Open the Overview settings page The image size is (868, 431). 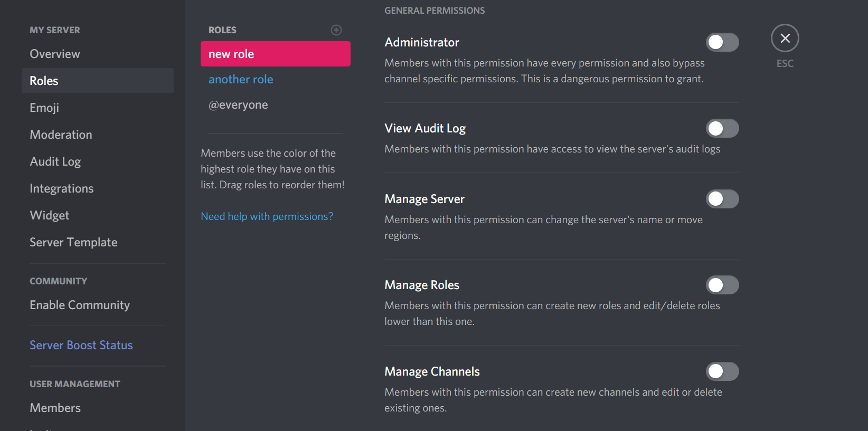pyautogui.click(x=55, y=53)
